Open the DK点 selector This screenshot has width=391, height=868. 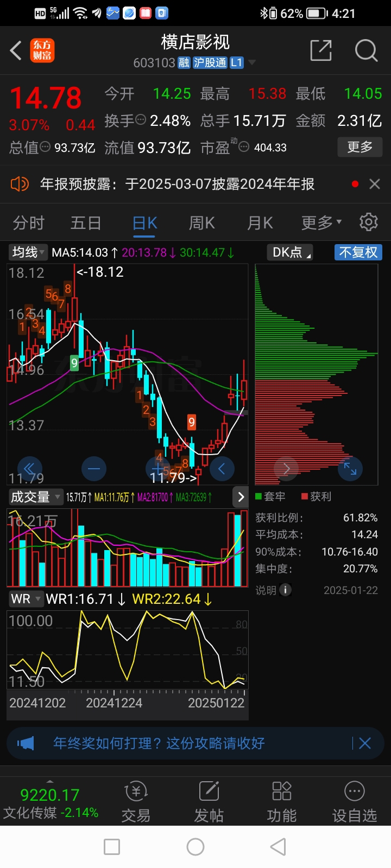click(290, 252)
